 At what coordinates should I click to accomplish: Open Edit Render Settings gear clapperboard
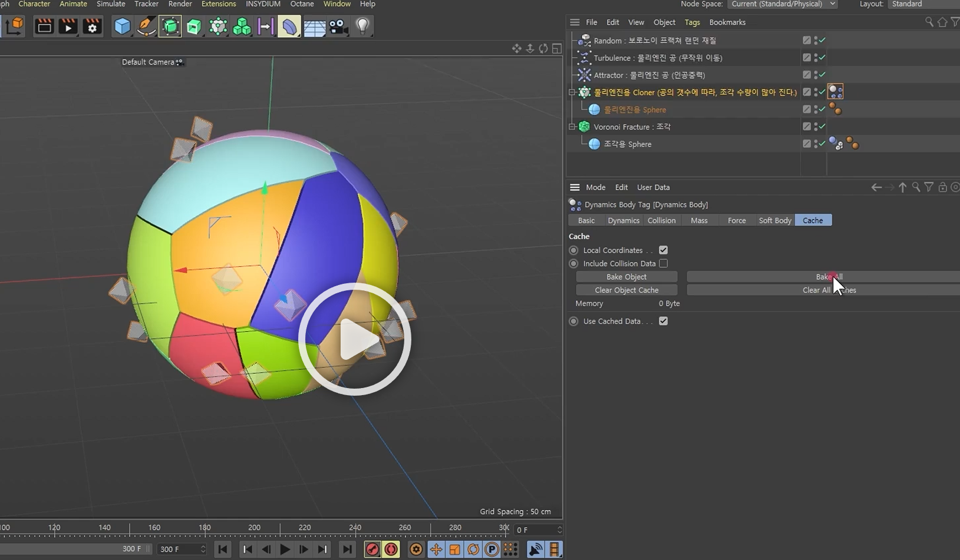pyautogui.click(x=92, y=26)
